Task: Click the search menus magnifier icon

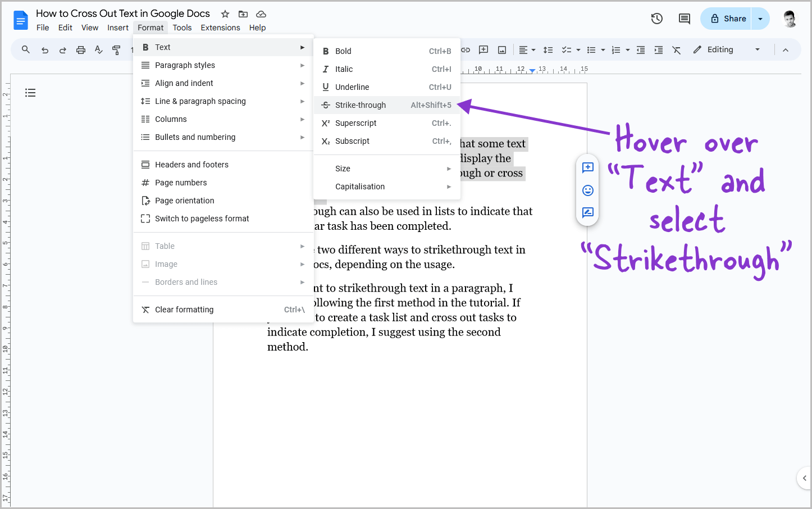Action: click(26, 49)
